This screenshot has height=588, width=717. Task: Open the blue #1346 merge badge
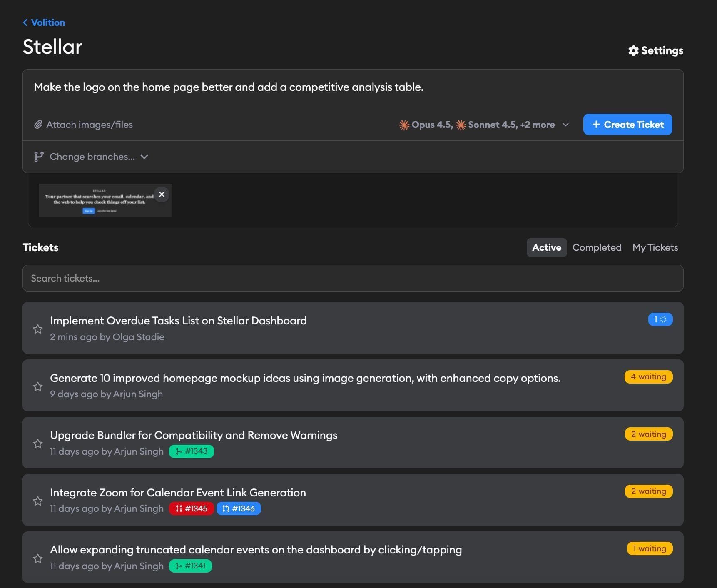pos(239,508)
